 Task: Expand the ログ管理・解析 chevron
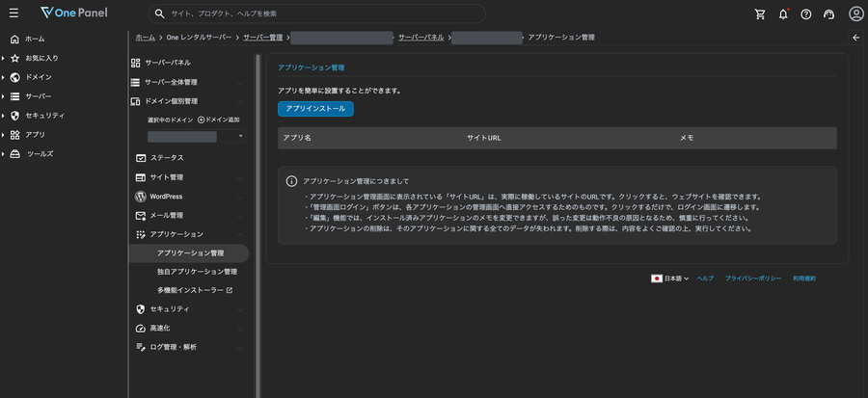pyautogui.click(x=240, y=348)
